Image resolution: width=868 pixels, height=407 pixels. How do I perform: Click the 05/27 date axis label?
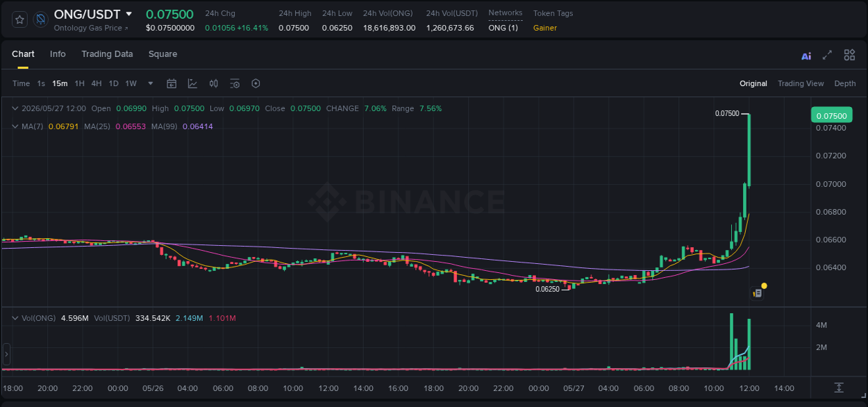pos(573,388)
